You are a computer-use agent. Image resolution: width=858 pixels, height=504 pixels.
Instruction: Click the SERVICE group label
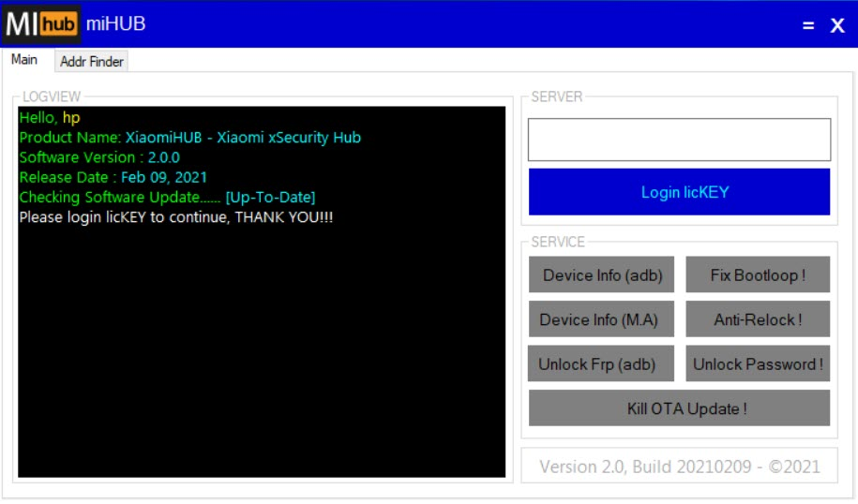[x=558, y=242]
